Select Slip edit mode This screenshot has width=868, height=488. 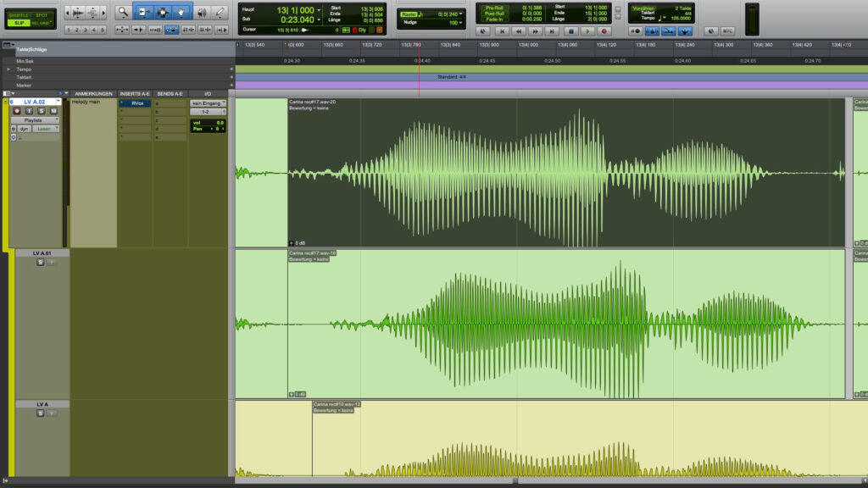(x=19, y=23)
